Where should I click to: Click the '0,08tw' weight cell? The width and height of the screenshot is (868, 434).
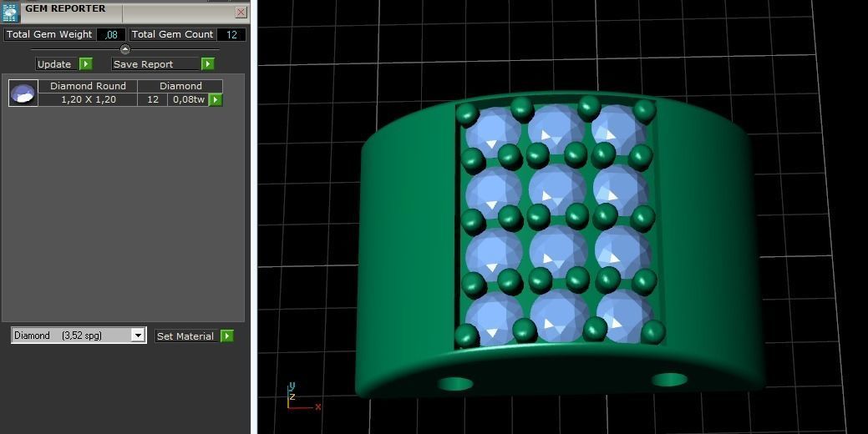tap(188, 99)
